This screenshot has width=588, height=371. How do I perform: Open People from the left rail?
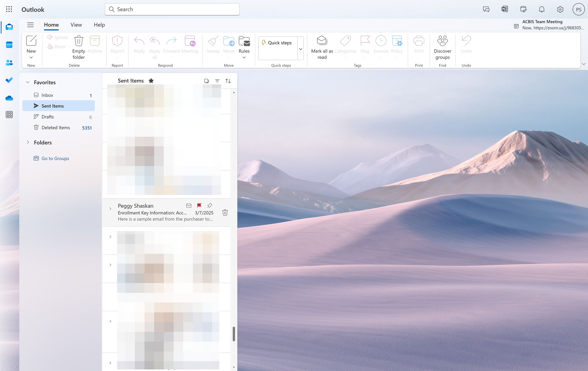tap(9, 62)
